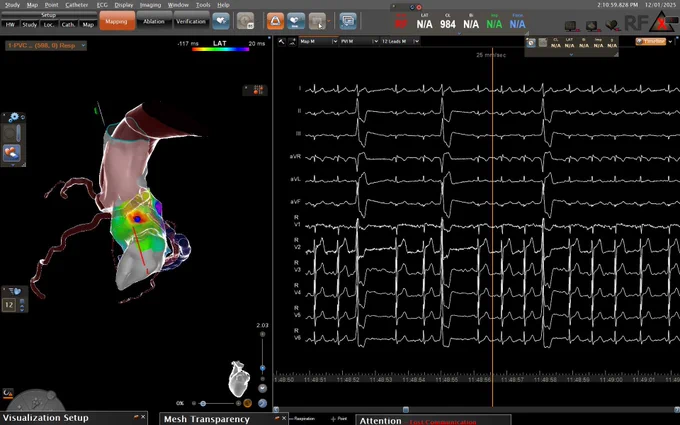680x425 pixels.
Task: Click the RF generator status indicator
Action: click(x=636, y=23)
